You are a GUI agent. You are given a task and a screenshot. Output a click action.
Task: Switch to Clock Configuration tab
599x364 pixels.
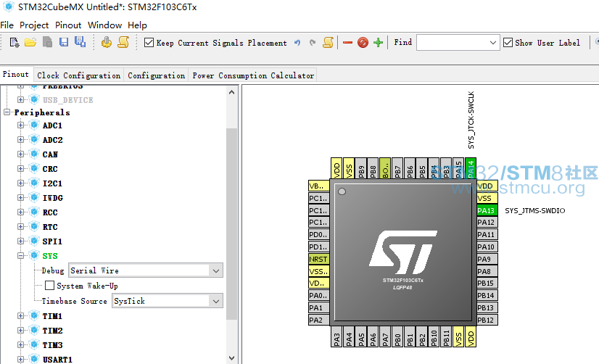[79, 75]
